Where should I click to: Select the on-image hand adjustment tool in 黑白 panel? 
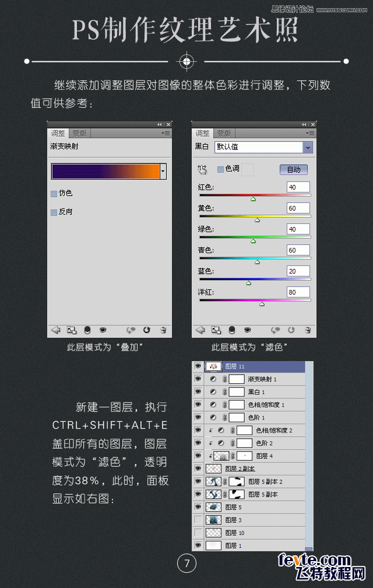202,170
